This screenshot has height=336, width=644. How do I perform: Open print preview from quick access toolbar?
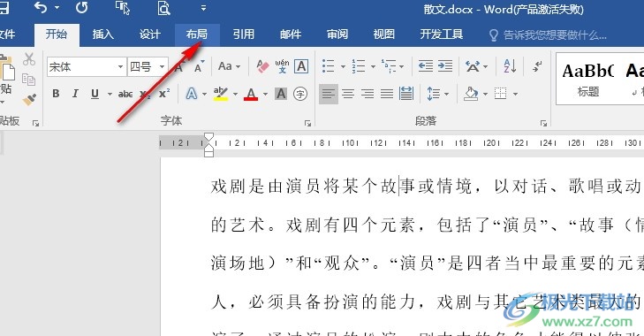point(163,8)
